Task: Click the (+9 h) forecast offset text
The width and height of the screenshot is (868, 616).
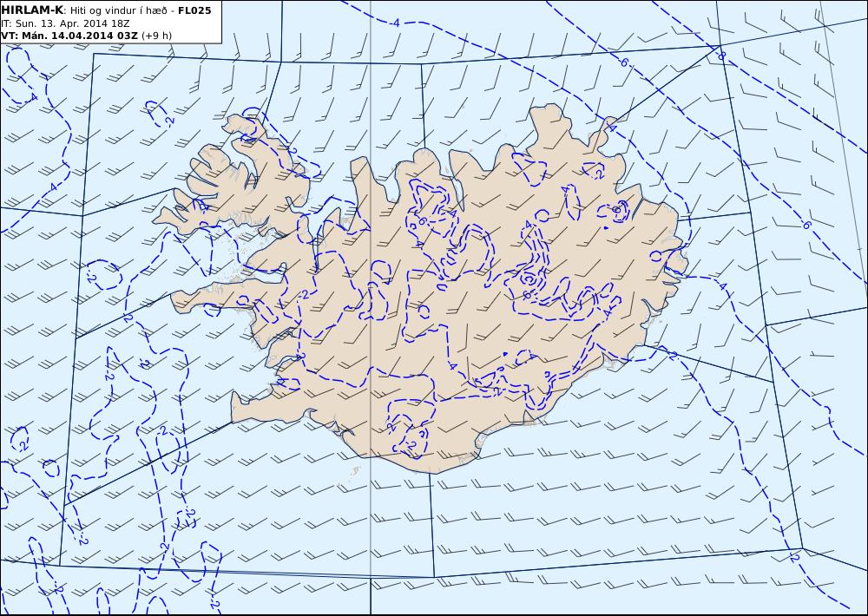Action: (x=156, y=36)
